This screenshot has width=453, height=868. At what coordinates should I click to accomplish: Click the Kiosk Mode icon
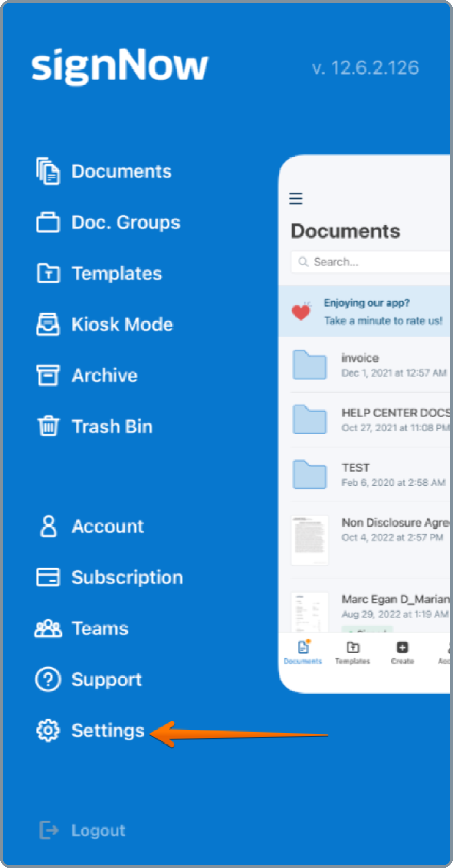pyautogui.click(x=48, y=324)
